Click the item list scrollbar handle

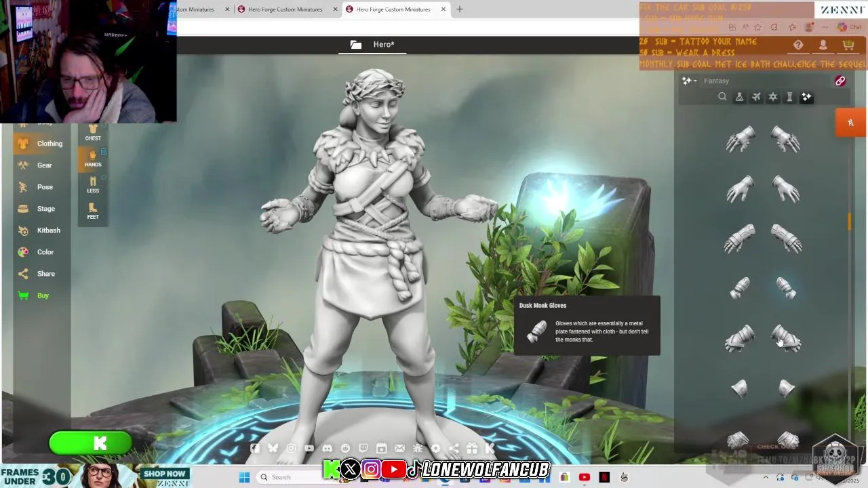[849, 222]
